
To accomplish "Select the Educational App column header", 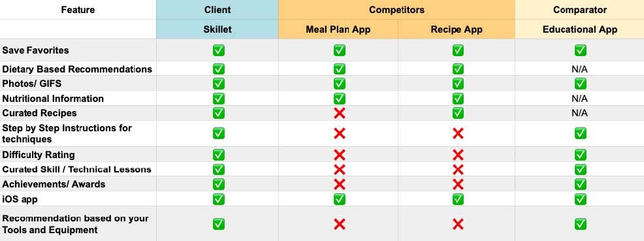I will [x=579, y=29].
